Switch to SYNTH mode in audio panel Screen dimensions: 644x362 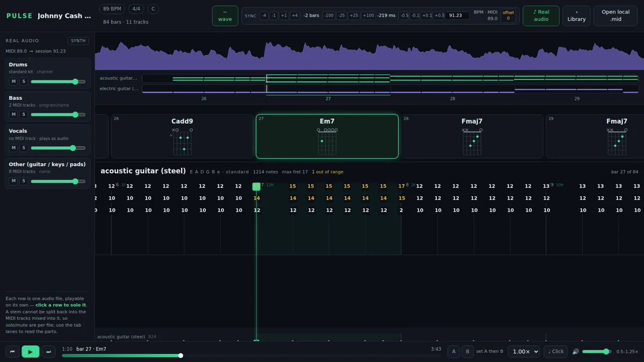[x=78, y=41]
